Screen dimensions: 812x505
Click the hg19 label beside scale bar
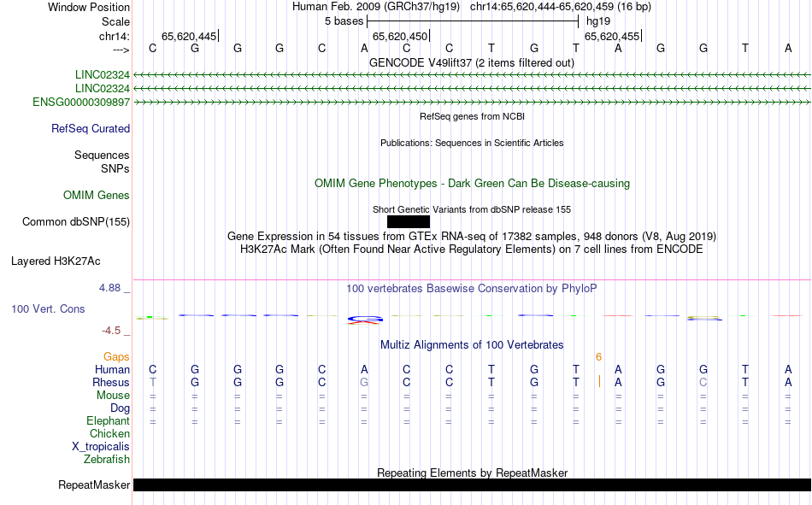pyautogui.click(x=598, y=21)
